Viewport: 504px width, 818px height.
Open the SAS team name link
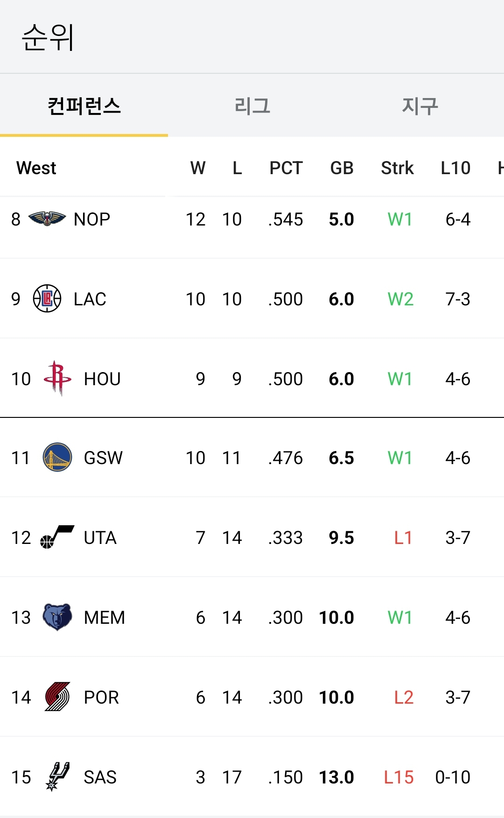tap(100, 777)
